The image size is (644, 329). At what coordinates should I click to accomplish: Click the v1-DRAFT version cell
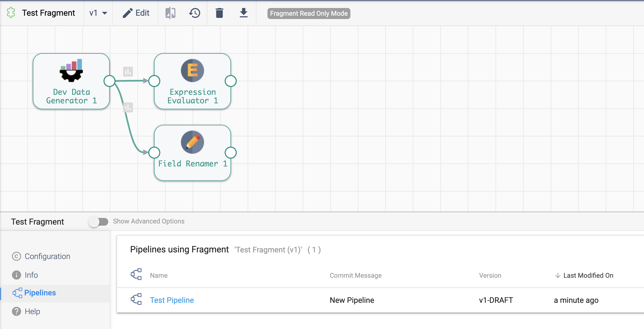[496, 300]
